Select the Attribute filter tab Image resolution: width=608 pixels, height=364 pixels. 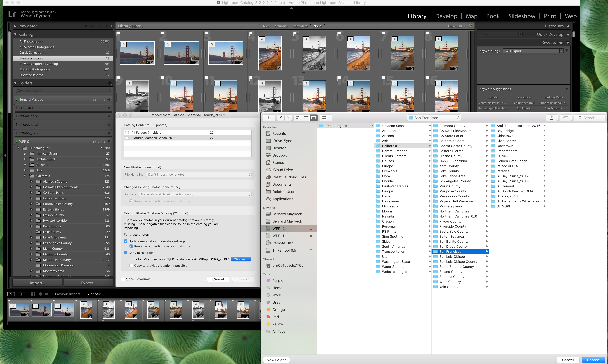281,26
